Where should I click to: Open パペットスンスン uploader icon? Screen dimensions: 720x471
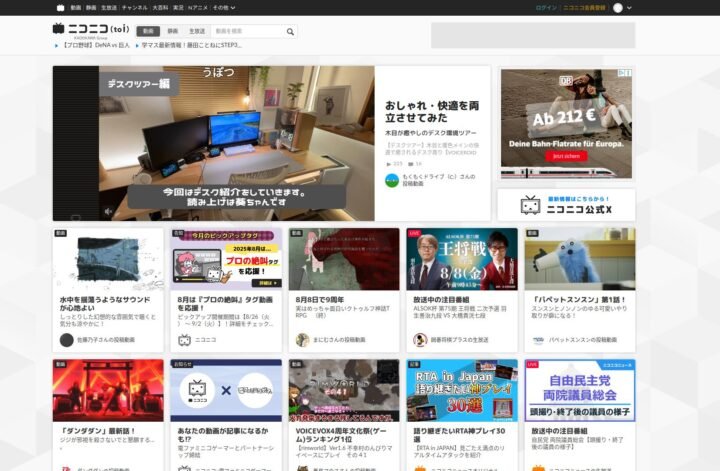[538, 340]
